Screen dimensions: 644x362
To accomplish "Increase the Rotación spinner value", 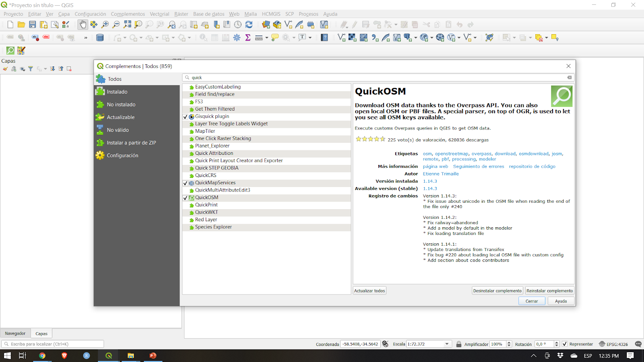I will (557, 342).
